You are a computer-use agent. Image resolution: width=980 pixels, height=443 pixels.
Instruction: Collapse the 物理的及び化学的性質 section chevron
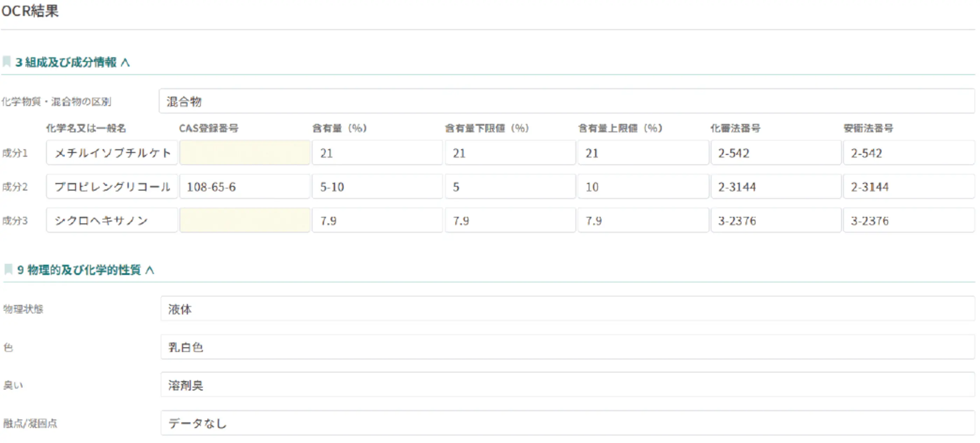coord(150,270)
